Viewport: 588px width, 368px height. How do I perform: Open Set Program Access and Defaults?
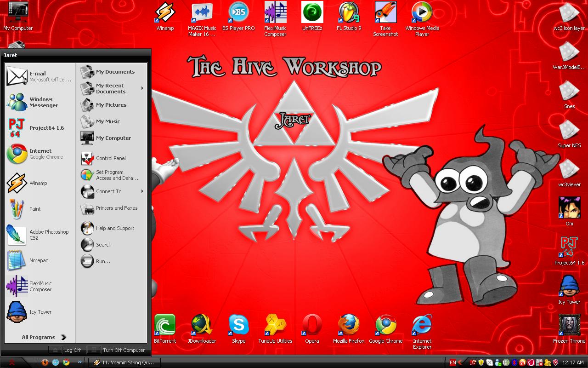coord(112,175)
